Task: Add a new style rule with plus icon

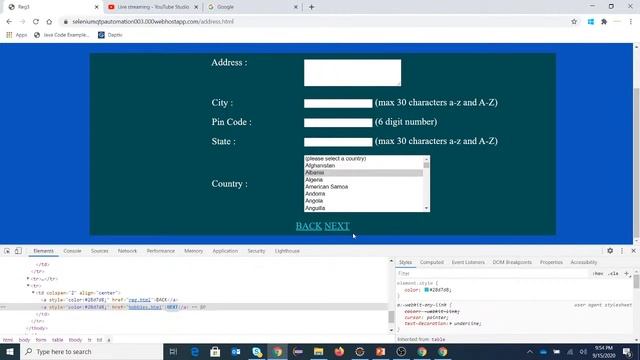Action: click(x=627, y=273)
